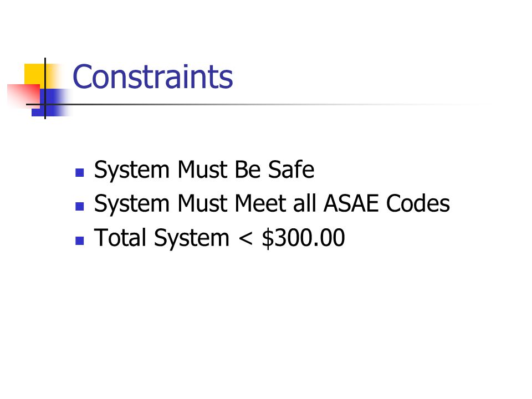Click the word "Meet" in second bullet
The width and height of the screenshot is (532, 399).
point(260,203)
